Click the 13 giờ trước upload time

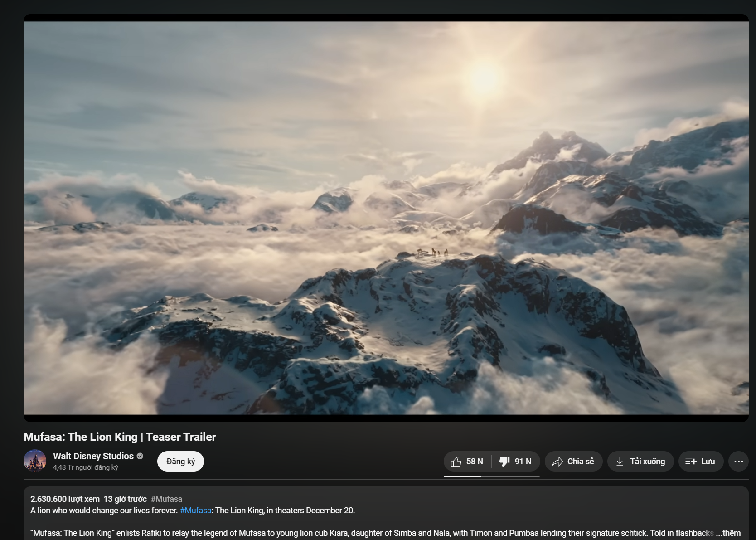125,499
